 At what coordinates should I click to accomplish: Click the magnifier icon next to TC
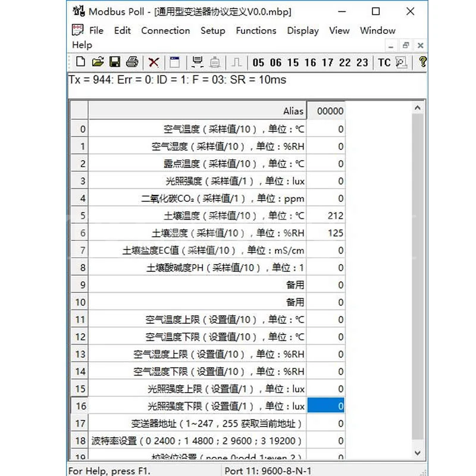click(401, 62)
